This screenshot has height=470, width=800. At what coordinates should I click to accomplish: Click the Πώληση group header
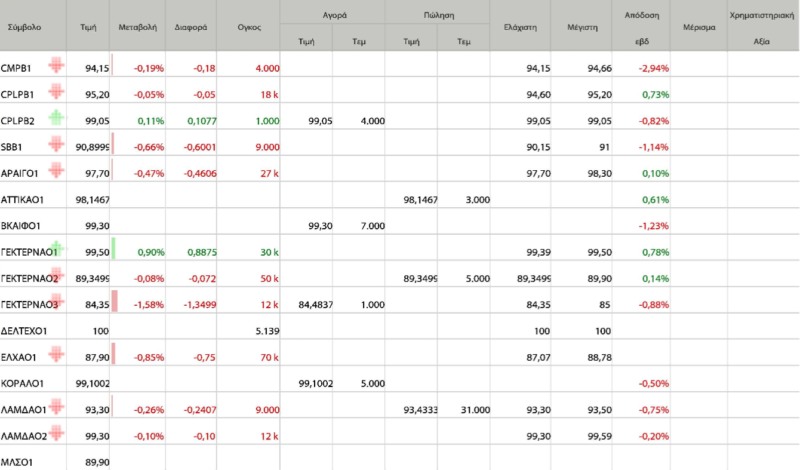[438, 15]
